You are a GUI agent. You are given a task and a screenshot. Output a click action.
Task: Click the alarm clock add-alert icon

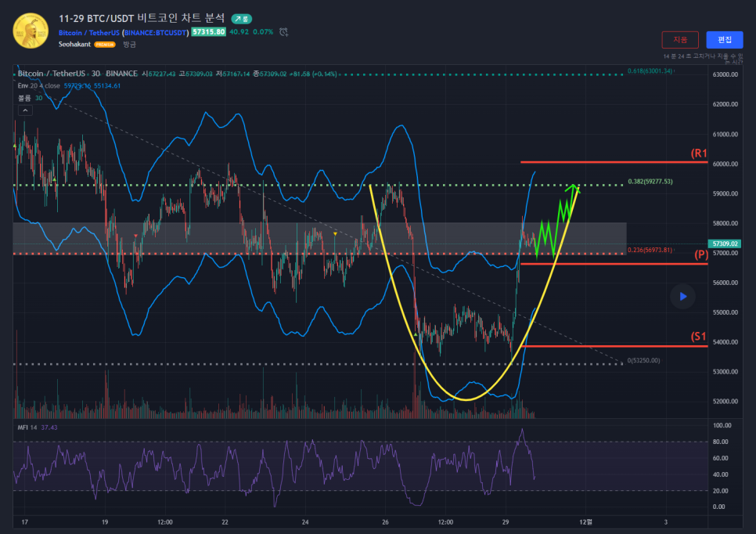[x=283, y=32]
